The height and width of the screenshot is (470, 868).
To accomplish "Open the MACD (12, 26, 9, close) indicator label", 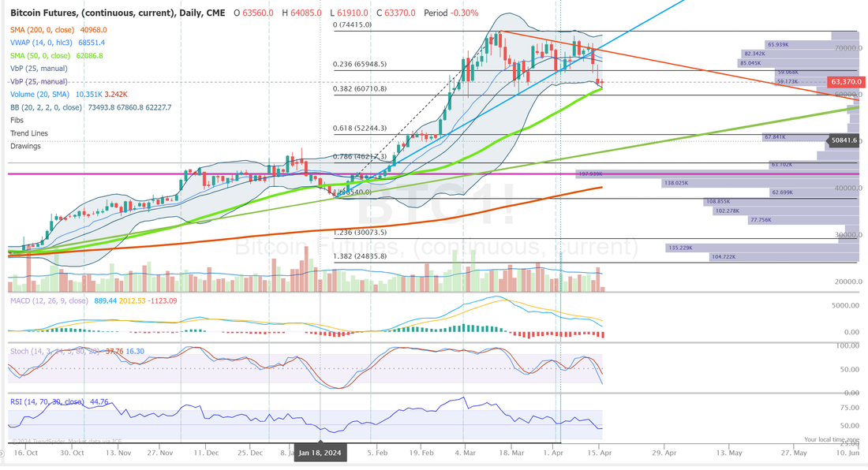I will (x=49, y=300).
